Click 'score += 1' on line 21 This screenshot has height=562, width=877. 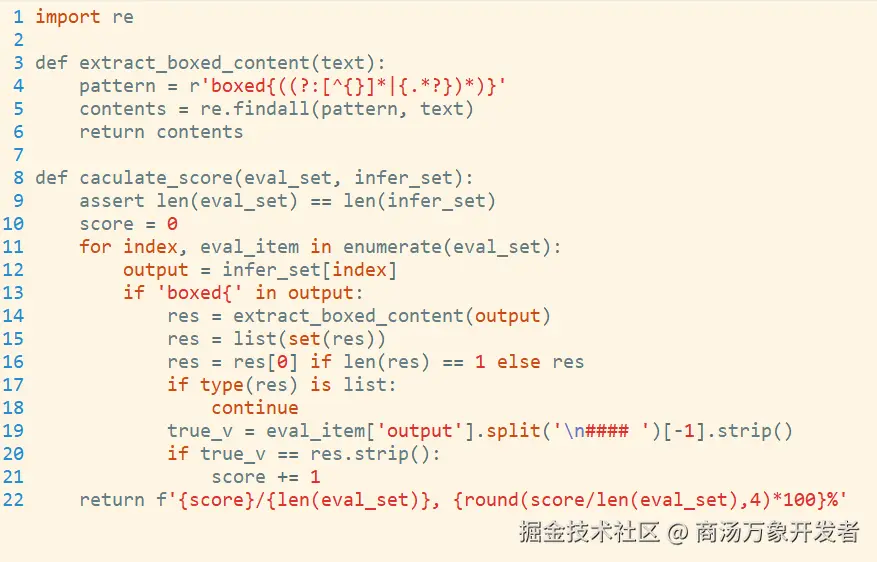click(x=266, y=476)
